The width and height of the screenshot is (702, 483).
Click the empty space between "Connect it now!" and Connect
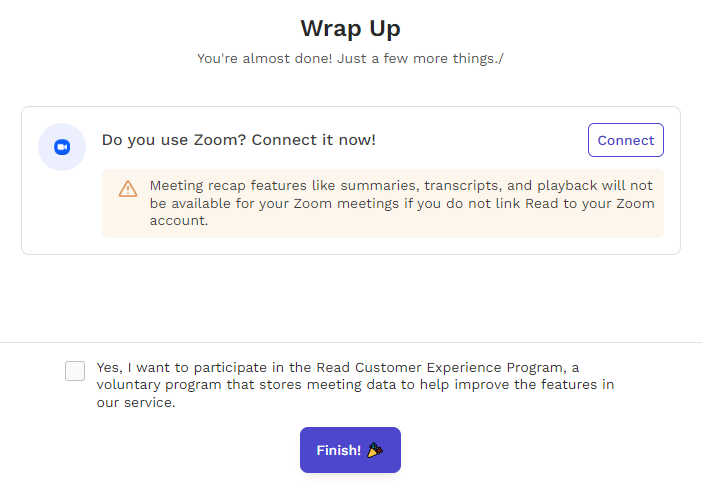tap(481, 140)
